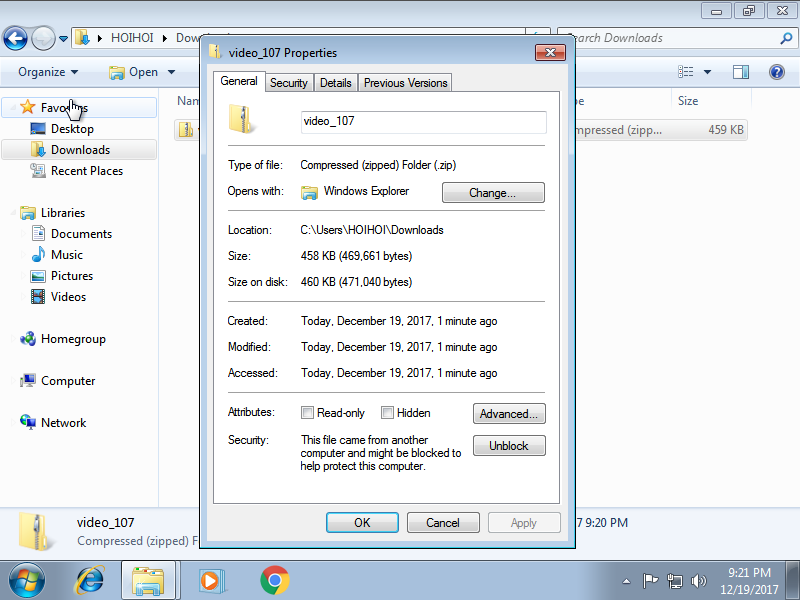The height and width of the screenshot is (600, 800).
Task: Switch to the Previous Versions tab
Action: pyautogui.click(x=406, y=83)
